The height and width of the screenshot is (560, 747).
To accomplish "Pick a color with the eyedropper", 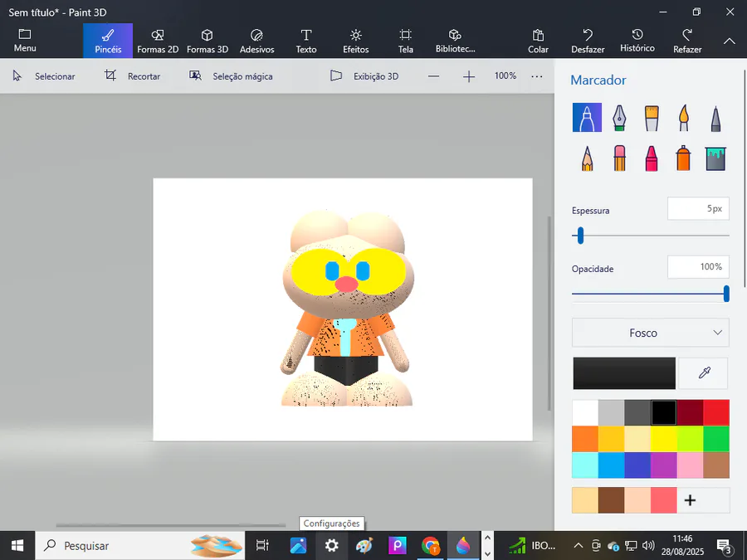I will (x=704, y=373).
